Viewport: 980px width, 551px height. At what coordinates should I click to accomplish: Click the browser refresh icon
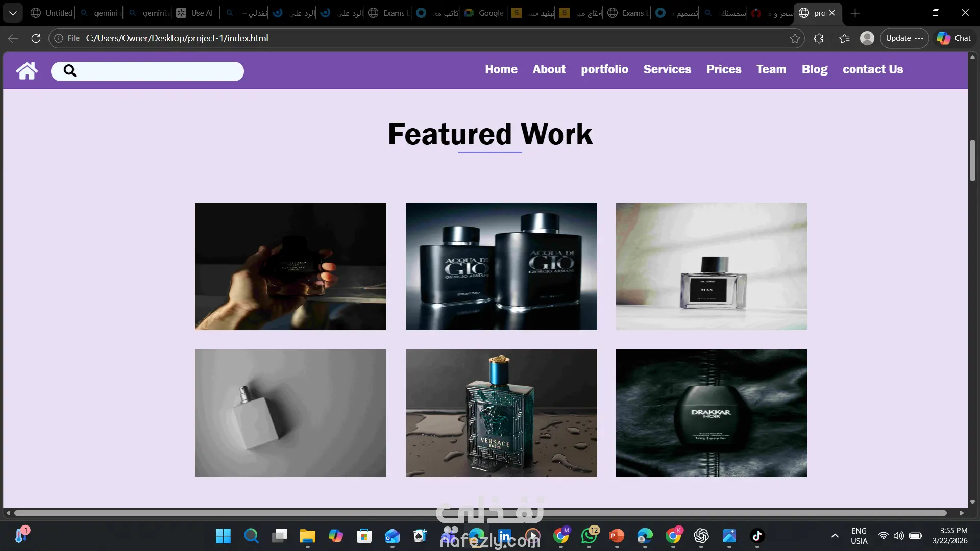[x=36, y=38]
